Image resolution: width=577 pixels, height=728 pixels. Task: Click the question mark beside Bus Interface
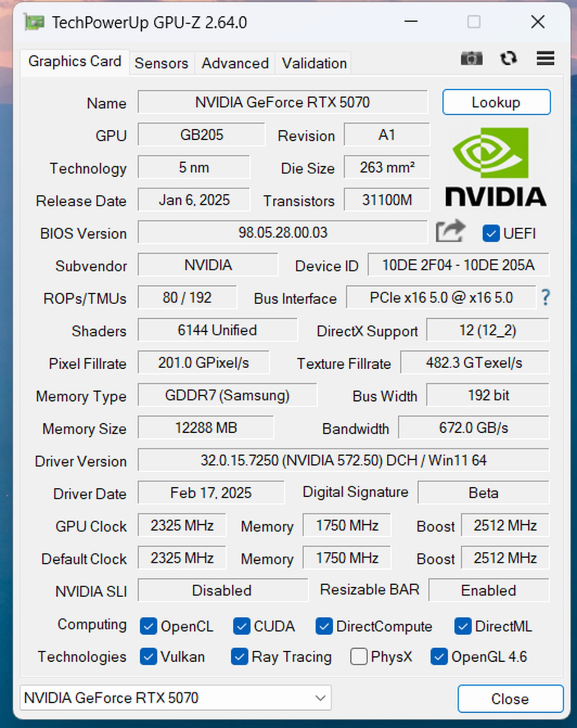point(545,298)
